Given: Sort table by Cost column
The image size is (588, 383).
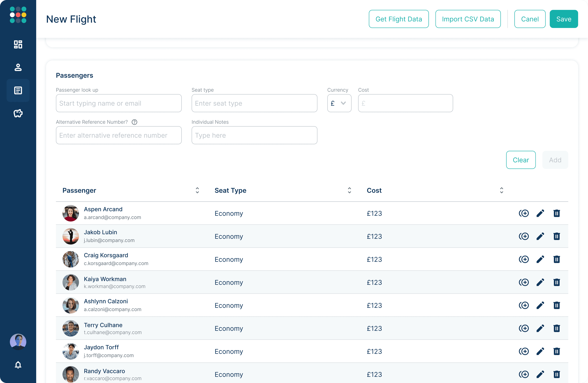Looking at the screenshot, I should 501,190.
